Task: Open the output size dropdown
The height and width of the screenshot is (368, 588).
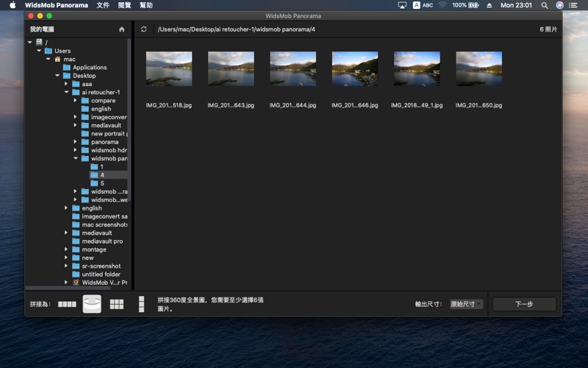Action: point(466,304)
